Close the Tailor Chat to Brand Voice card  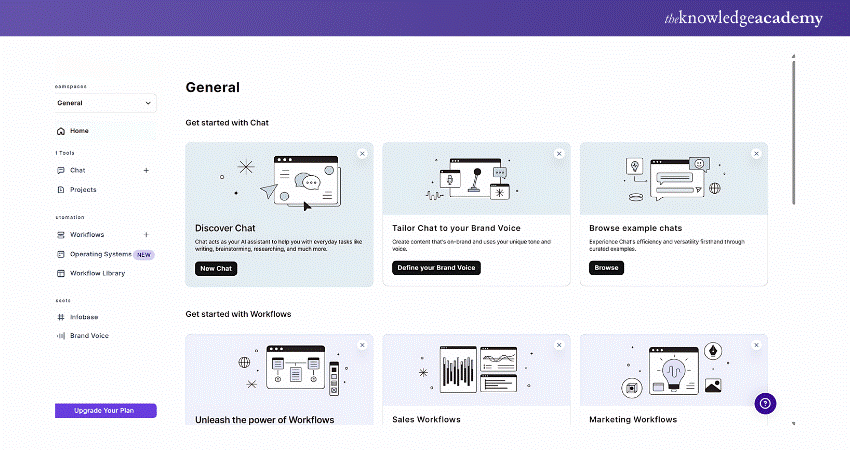(x=559, y=153)
